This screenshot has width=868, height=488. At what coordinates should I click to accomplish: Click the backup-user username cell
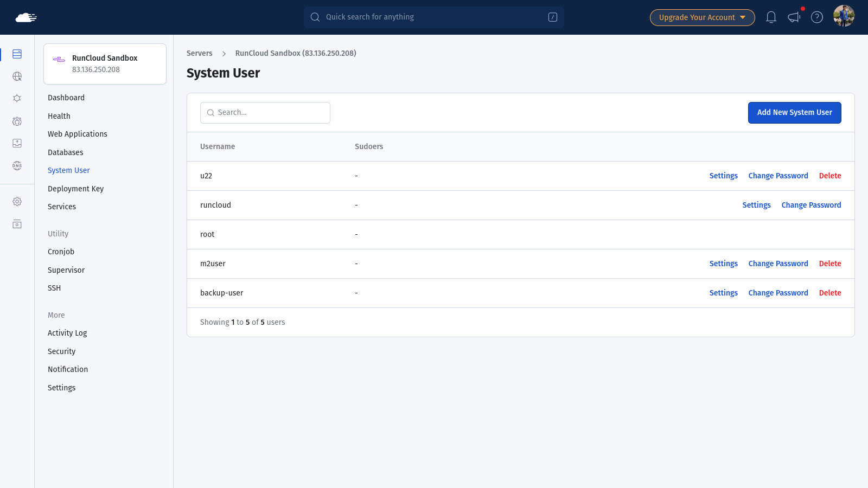(x=221, y=293)
